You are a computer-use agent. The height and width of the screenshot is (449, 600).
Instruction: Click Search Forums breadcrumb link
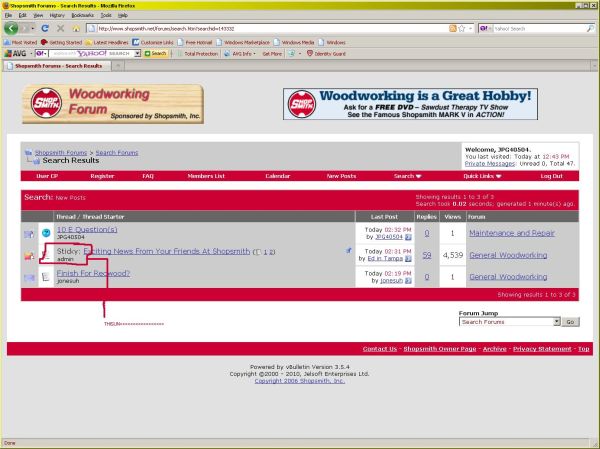117,153
